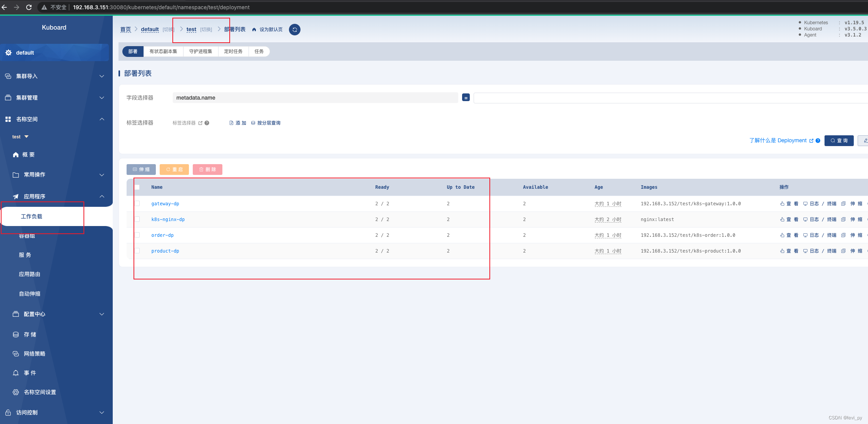Check the product-dp row checkbox
The width and height of the screenshot is (868, 424).
137,251
